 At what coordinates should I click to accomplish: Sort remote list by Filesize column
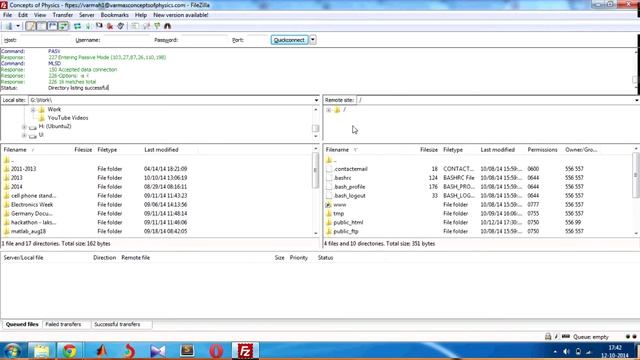(429, 150)
